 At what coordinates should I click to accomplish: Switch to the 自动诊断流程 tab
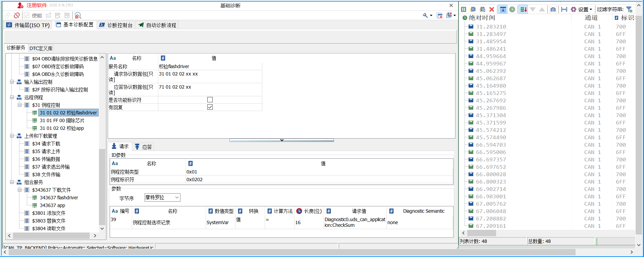(x=157, y=25)
